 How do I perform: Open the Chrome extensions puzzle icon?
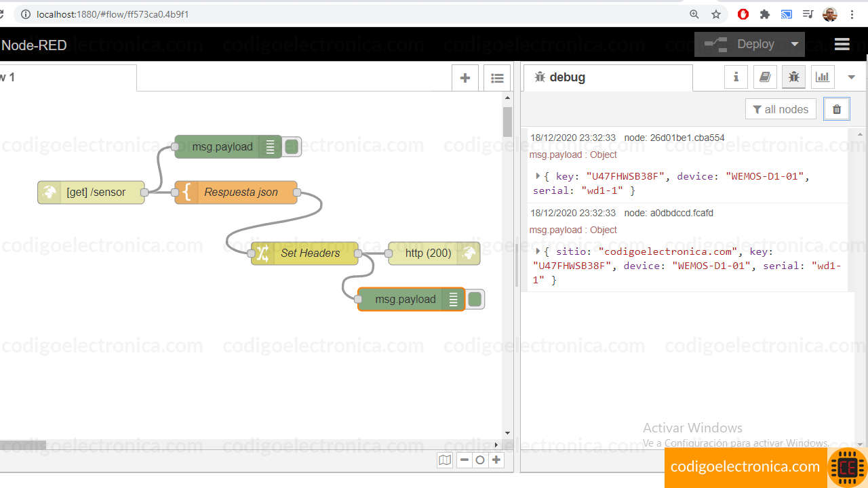(765, 14)
